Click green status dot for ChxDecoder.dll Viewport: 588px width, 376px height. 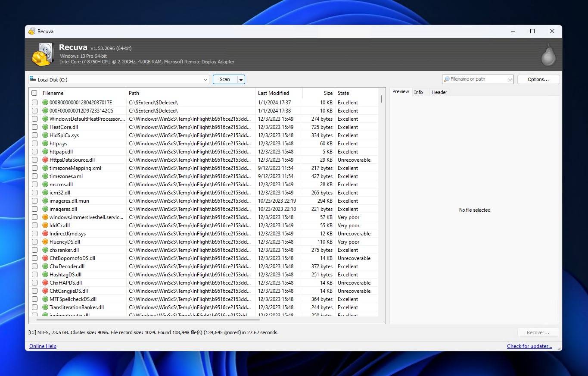coord(45,266)
